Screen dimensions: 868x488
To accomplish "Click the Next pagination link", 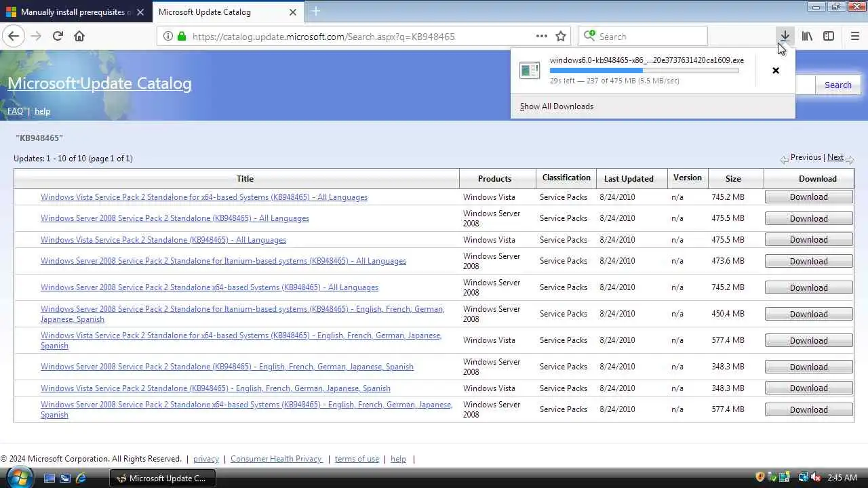I will [x=835, y=157].
